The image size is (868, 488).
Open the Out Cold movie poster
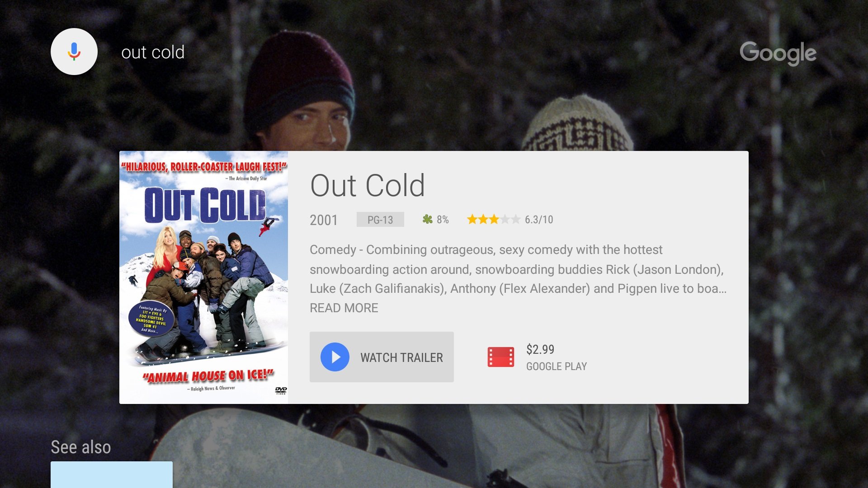pos(203,277)
